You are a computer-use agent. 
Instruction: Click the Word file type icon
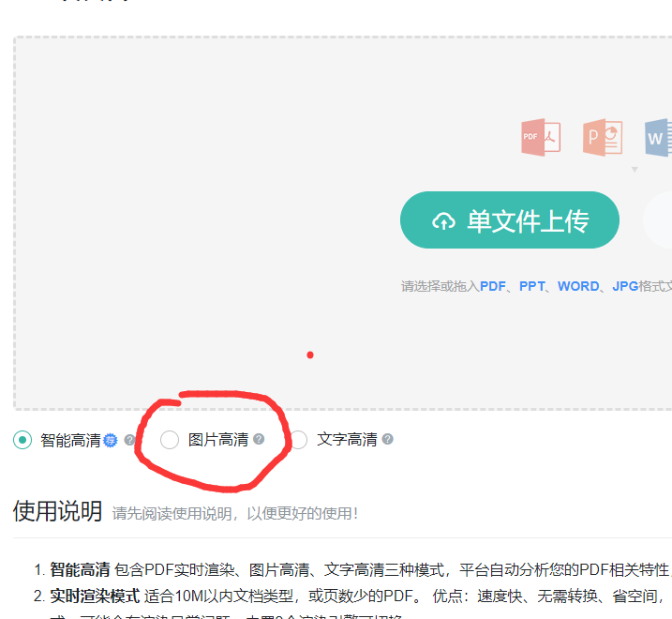pos(658,137)
